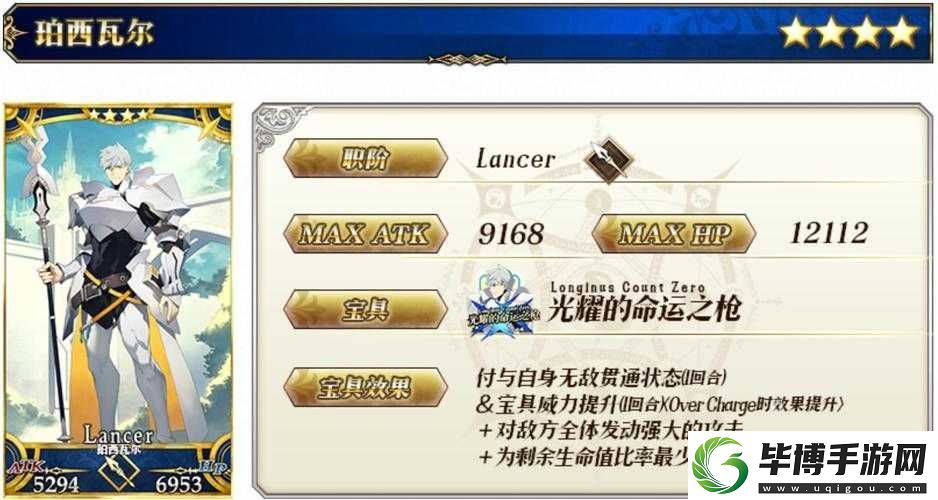Viewport: 938px width, 500px height.
Task: Click the green swirl site logo
Action: (x=720, y=465)
